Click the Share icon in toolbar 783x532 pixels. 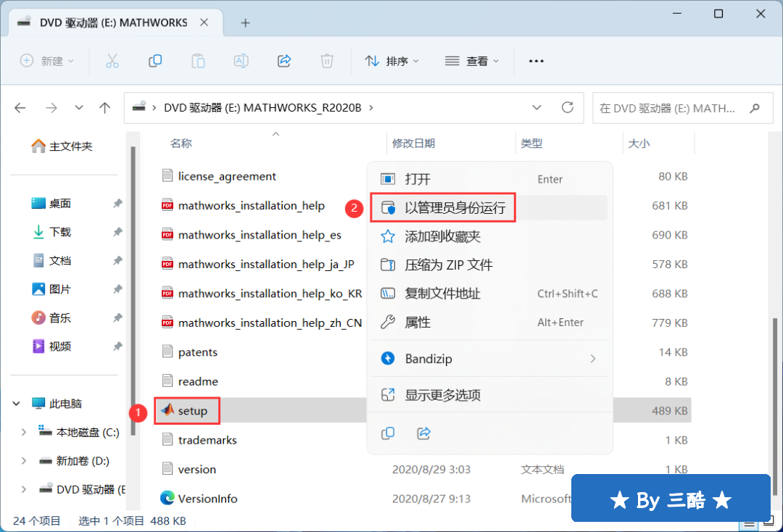[x=284, y=61]
